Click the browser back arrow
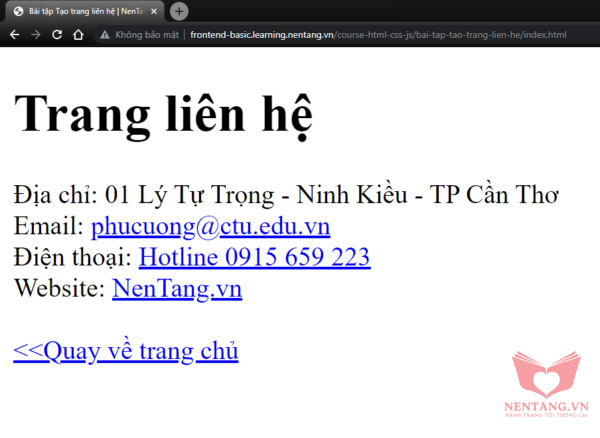Screen dimensions: 600x438 15,35
